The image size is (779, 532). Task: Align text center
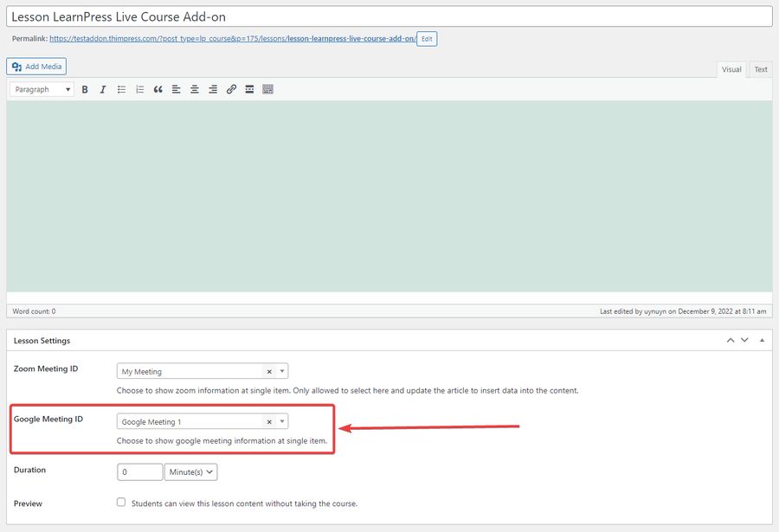click(195, 89)
